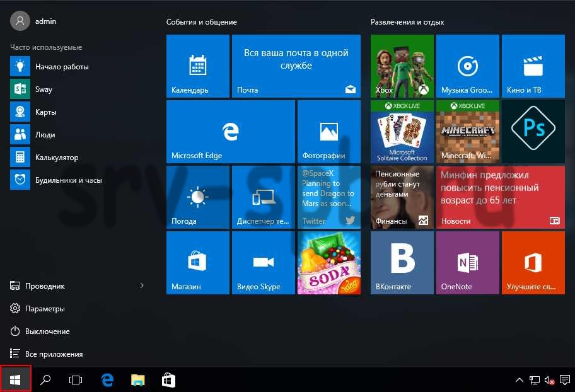Open the Calendar tile (Календарь)
Screen dimensions: 575x392
click(x=198, y=66)
